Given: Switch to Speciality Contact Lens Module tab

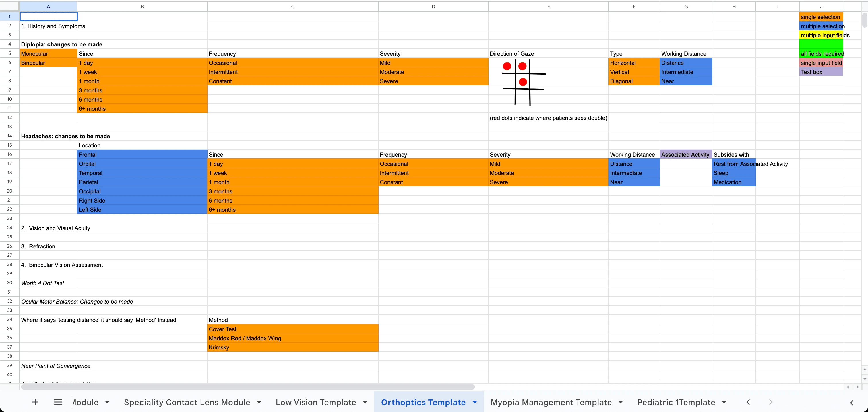Looking at the screenshot, I should coord(187,402).
